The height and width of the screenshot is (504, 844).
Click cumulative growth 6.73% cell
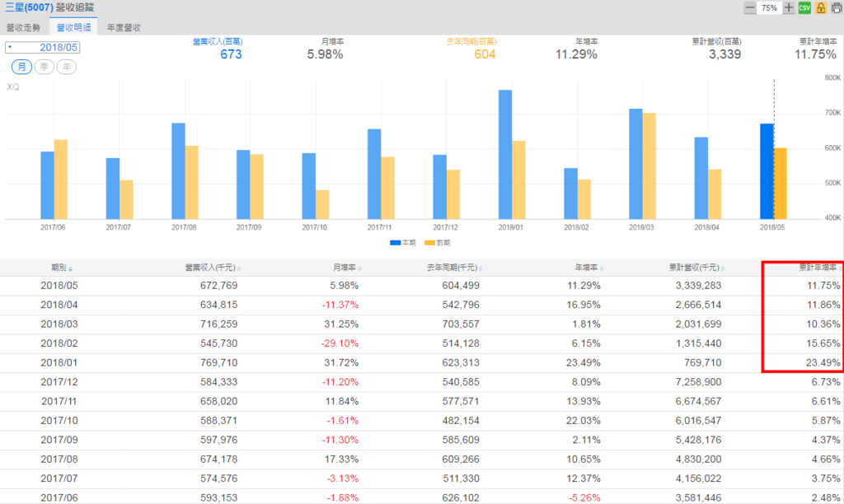pos(826,382)
